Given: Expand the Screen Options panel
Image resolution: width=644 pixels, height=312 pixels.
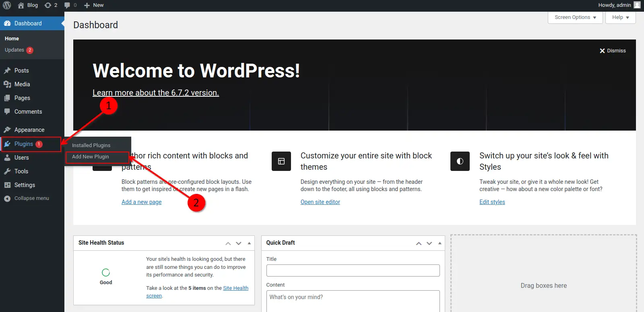Looking at the screenshot, I should (x=575, y=17).
